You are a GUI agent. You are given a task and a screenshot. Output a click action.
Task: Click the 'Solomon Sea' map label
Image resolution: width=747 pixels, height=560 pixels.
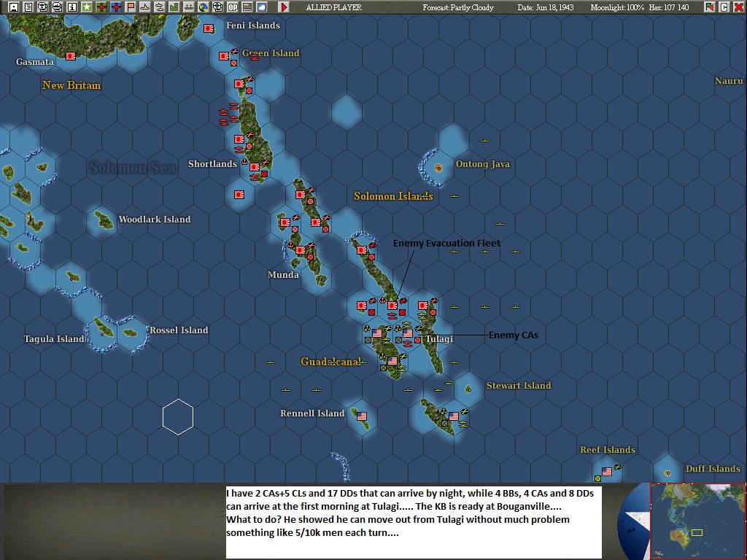(x=133, y=167)
